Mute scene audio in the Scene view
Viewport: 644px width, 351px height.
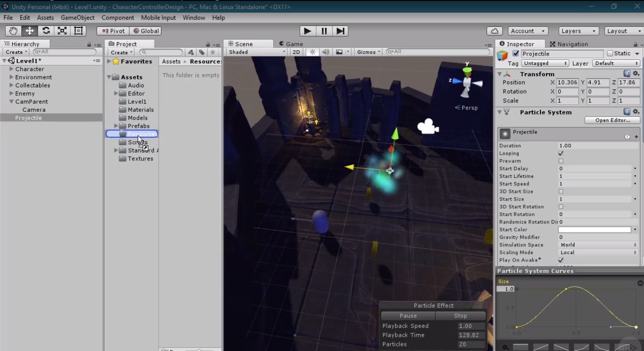[x=325, y=52]
